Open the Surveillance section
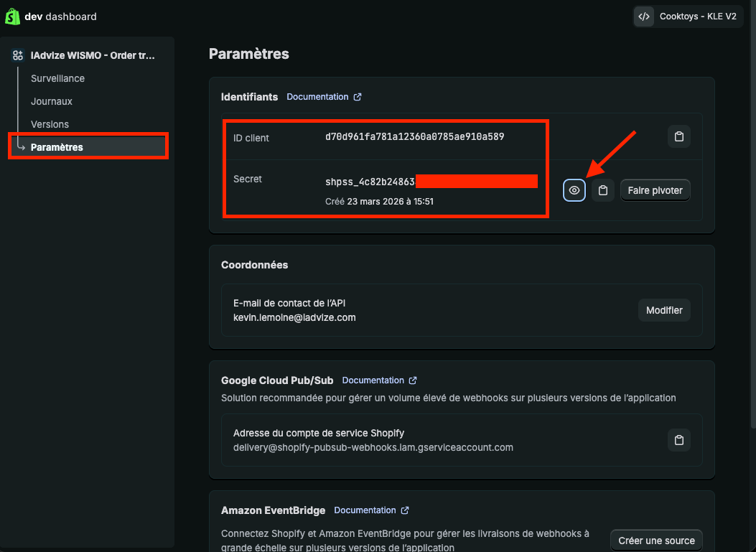756x552 pixels. (x=57, y=78)
